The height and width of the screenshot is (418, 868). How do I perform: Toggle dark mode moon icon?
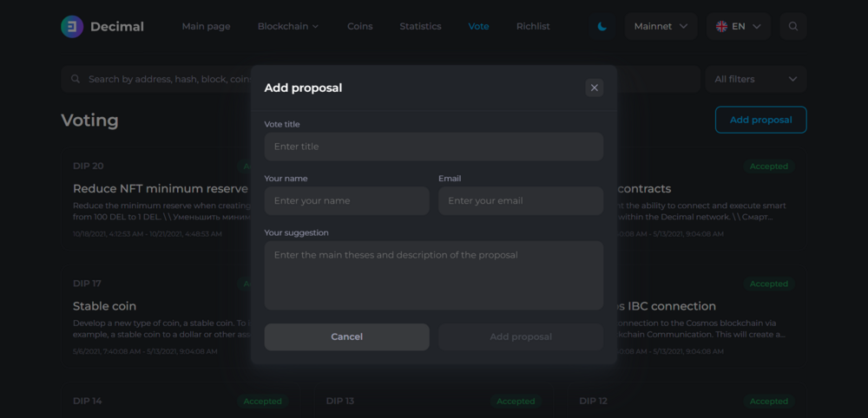(x=602, y=26)
